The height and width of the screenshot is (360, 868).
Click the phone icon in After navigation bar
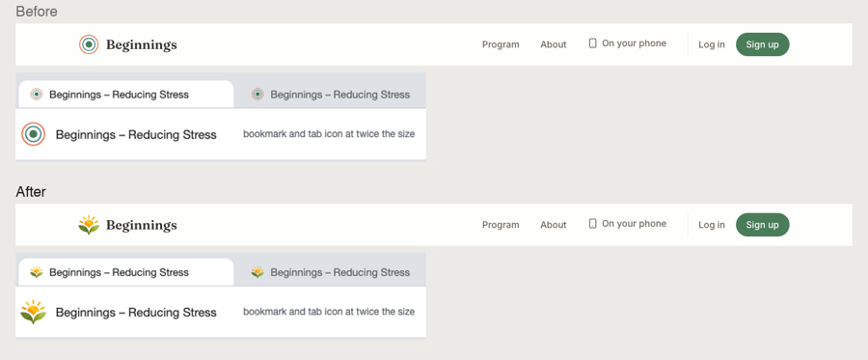pos(592,224)
